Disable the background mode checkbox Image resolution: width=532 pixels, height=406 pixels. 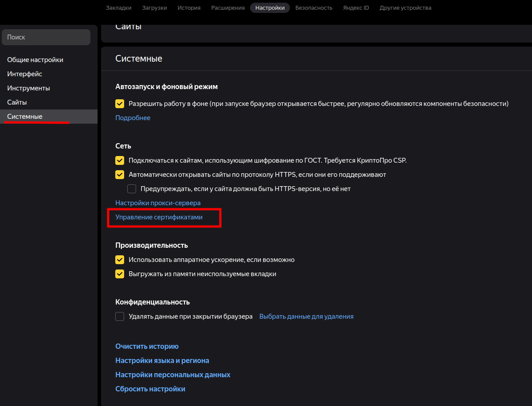click(x=120, y=104)
